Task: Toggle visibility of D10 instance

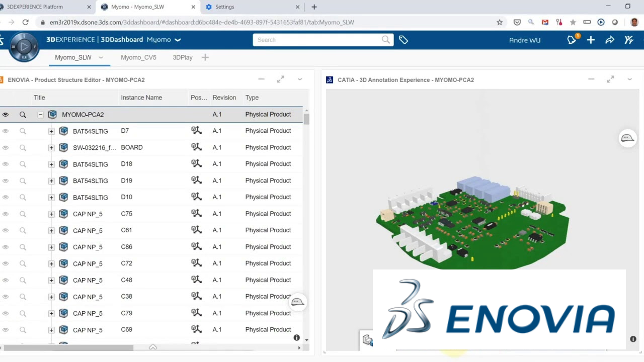Action: (x=6, y=198)
